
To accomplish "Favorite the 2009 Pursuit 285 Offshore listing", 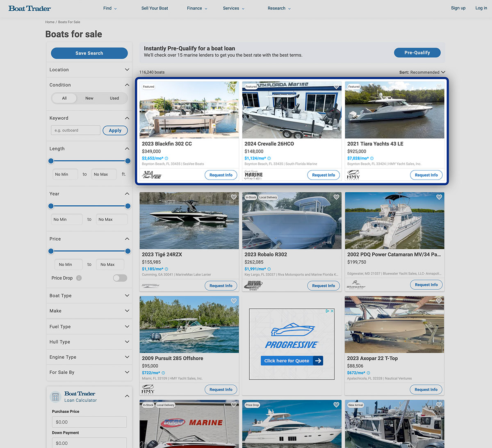I will tap(234, 301).
